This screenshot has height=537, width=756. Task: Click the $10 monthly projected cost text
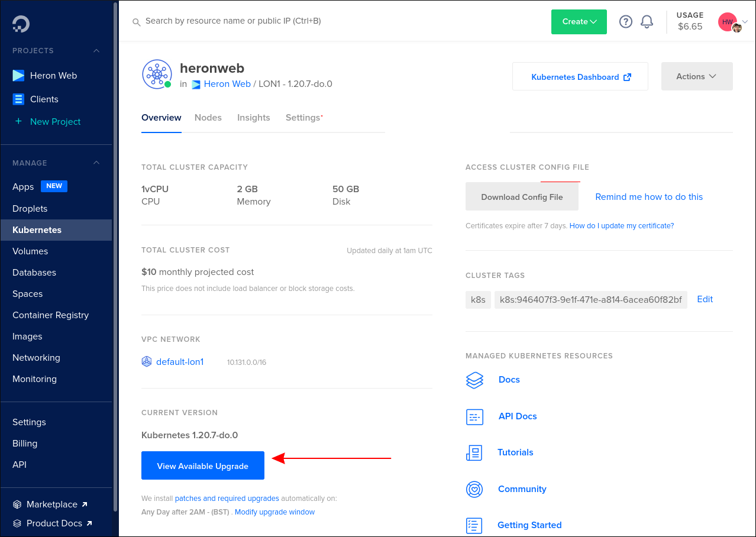tap(198, 272)
